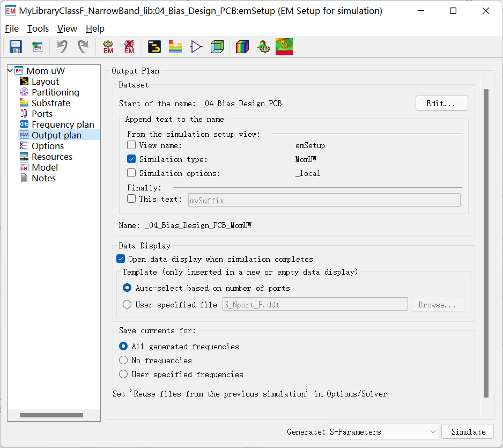Click the Mom uW EM icon

click(x=19, y=71)
